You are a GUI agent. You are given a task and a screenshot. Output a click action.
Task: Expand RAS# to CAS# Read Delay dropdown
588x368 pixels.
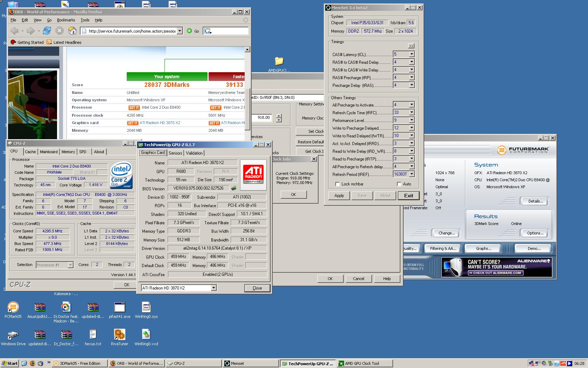[412, 62]
